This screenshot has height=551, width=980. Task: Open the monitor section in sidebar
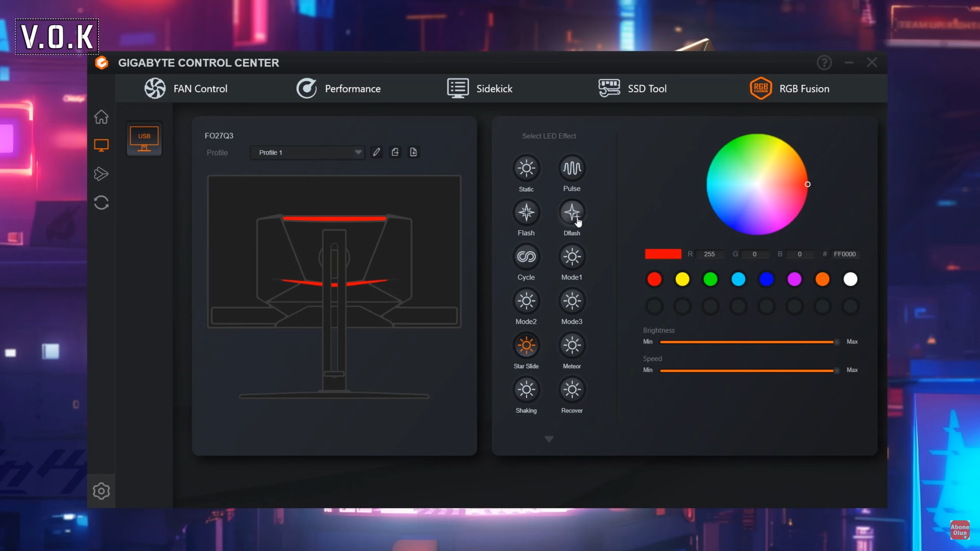(x=101, y=145)
